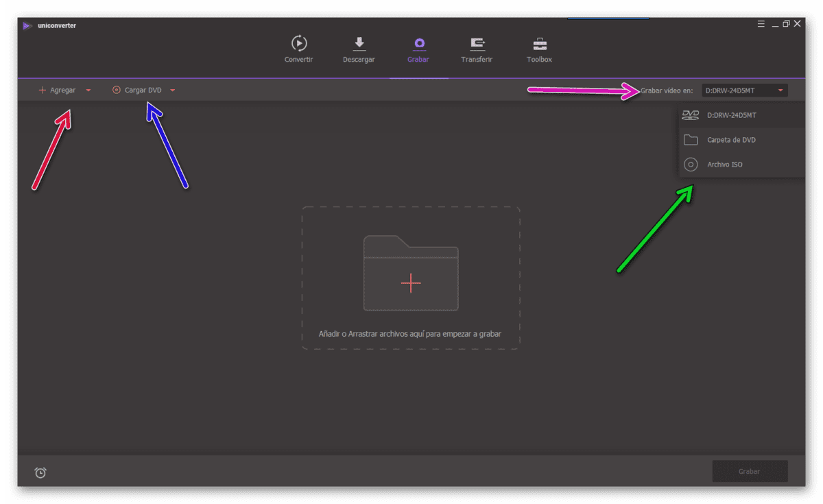Open the Transferir transfer icon
The width and height of the screenshot is (823, 504).
(477, 43)
